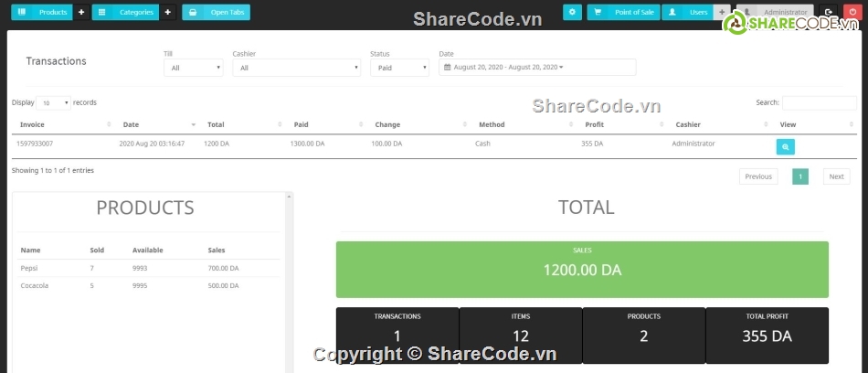Go to Point of Sale
This screenshot has width=868, height=373.
coord(623,12)
